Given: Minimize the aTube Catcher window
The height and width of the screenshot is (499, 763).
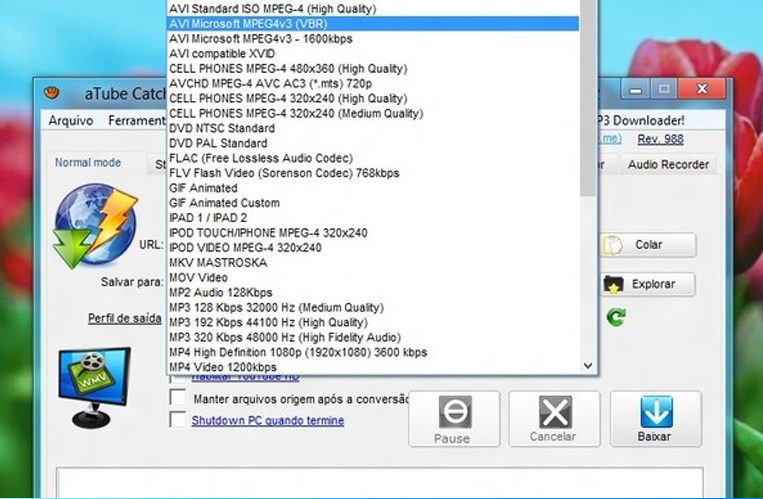Looking at the screenshot, I should tap(635, 90).
